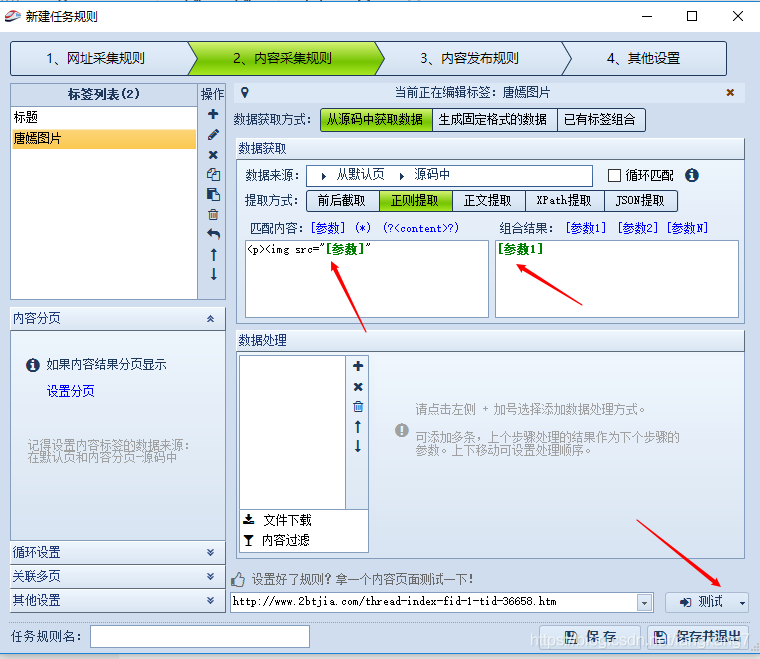Click the 保存 button

[x=590, y=636]
